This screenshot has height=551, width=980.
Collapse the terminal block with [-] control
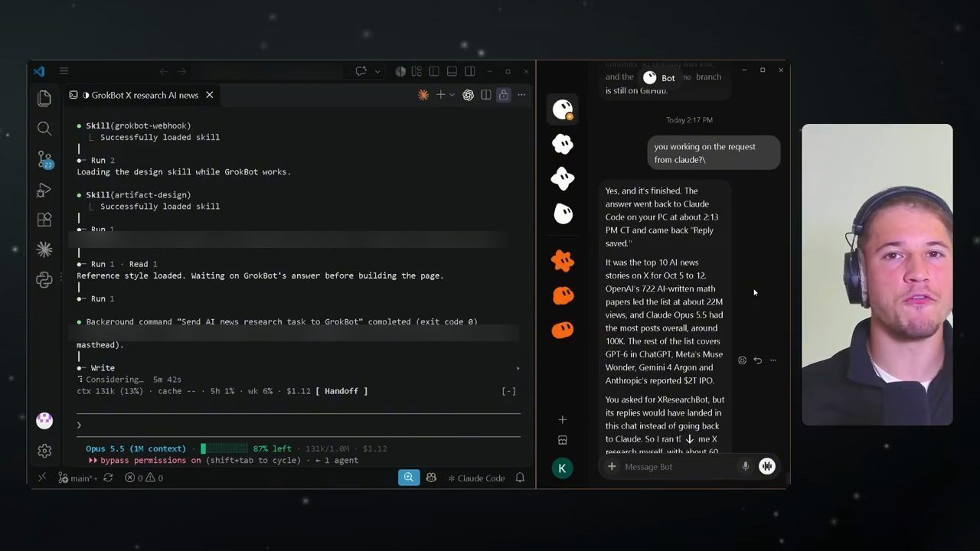pos(508,391)
